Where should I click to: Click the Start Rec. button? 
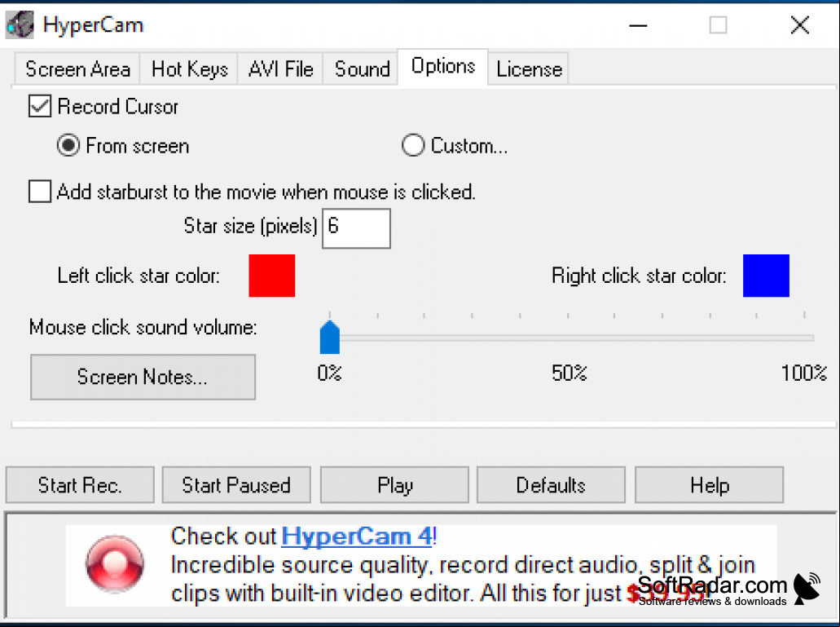coord(80,485)
